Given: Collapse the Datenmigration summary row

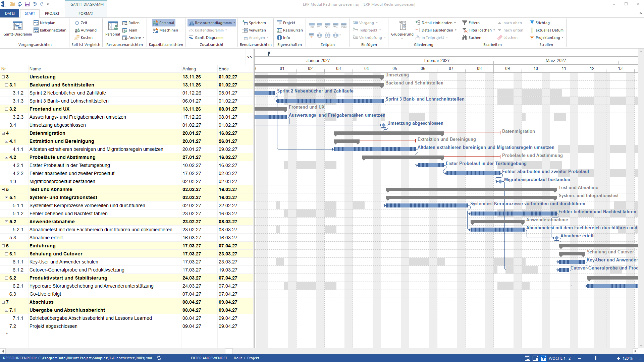Looking at the screenshot, I should pos(3,133).
